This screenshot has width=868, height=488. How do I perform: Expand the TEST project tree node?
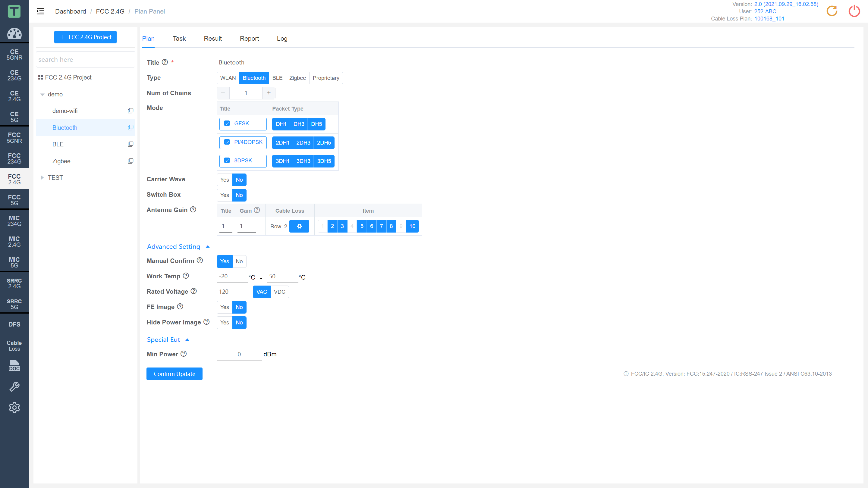pos(42,178)
